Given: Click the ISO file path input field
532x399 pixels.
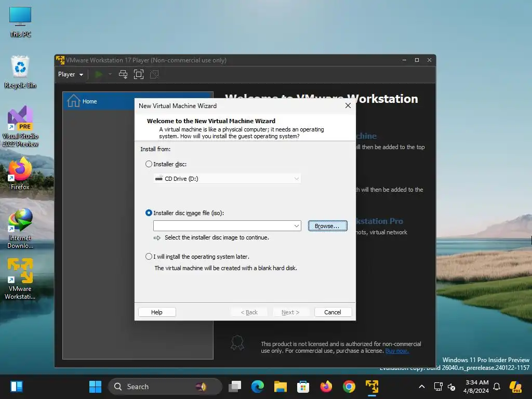Looking at the screenshot, I should click(x=223, y=226).
